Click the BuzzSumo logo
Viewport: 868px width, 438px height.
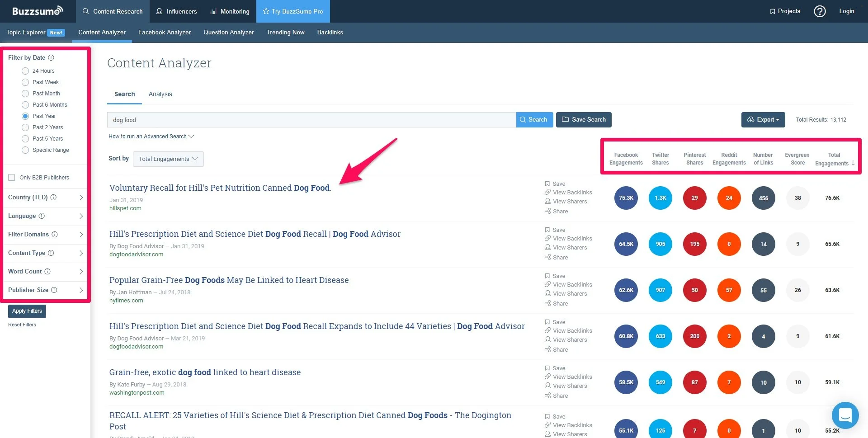[38, 11]
